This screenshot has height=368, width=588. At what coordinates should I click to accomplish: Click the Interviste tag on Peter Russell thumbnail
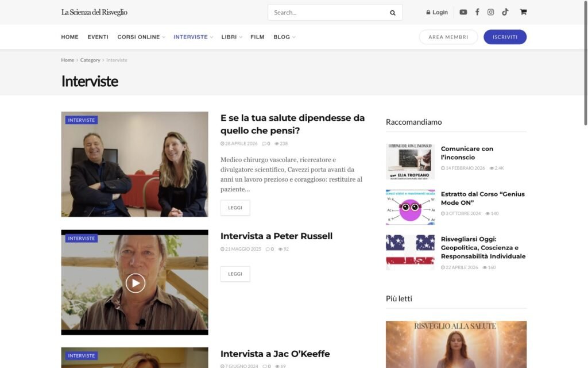tap(82, 239)
